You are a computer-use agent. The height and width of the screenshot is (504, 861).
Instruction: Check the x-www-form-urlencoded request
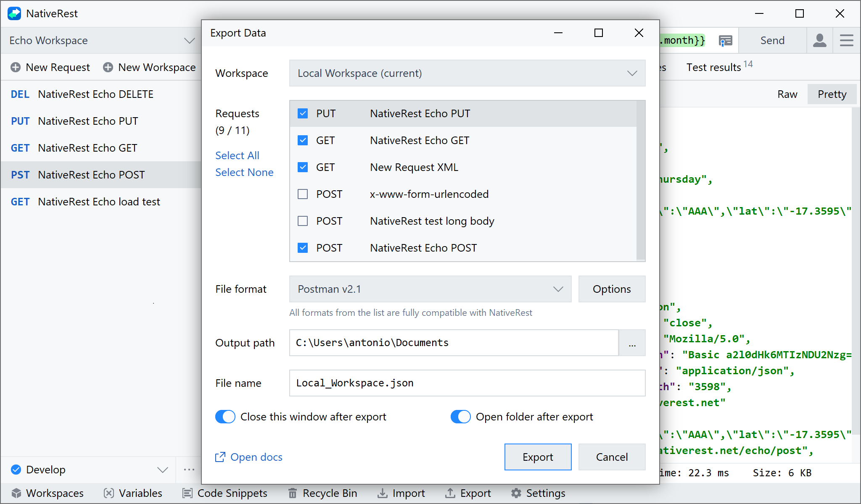click(x=303, y=194)
